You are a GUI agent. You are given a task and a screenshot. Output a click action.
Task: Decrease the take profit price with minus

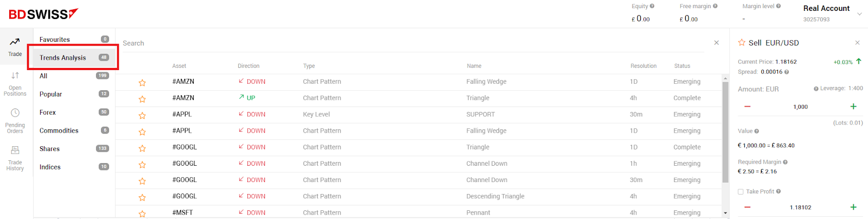pos(748,207)
